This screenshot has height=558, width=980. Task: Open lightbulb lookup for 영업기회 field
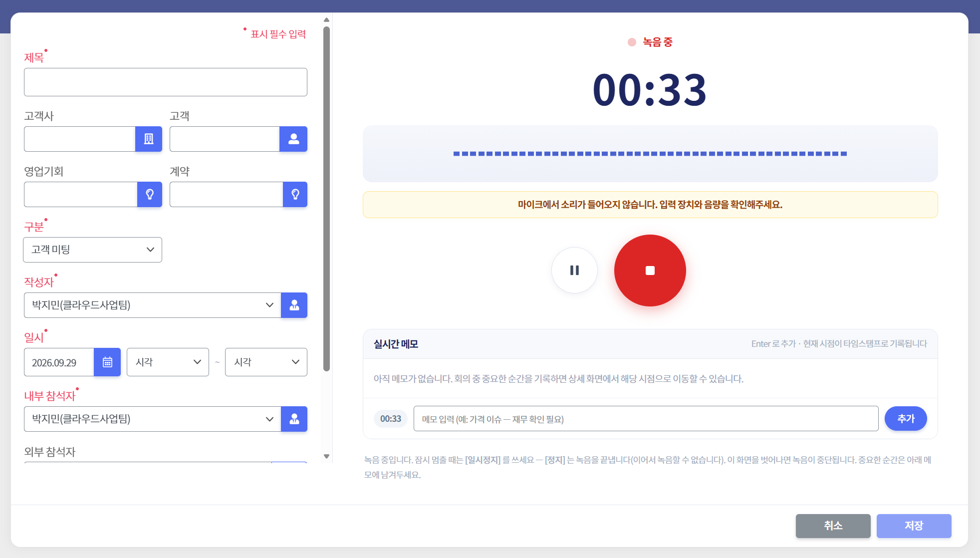click(150, 194)
